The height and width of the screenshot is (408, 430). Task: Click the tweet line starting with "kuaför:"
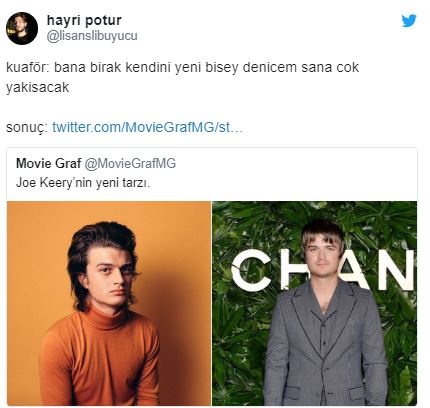182,67
